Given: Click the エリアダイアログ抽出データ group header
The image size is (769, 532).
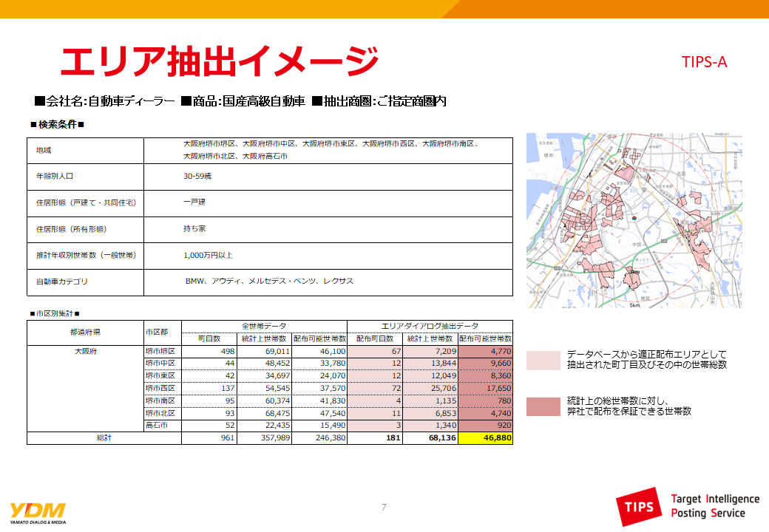Looking at the screenshot, I should click(x=430, y=327).
